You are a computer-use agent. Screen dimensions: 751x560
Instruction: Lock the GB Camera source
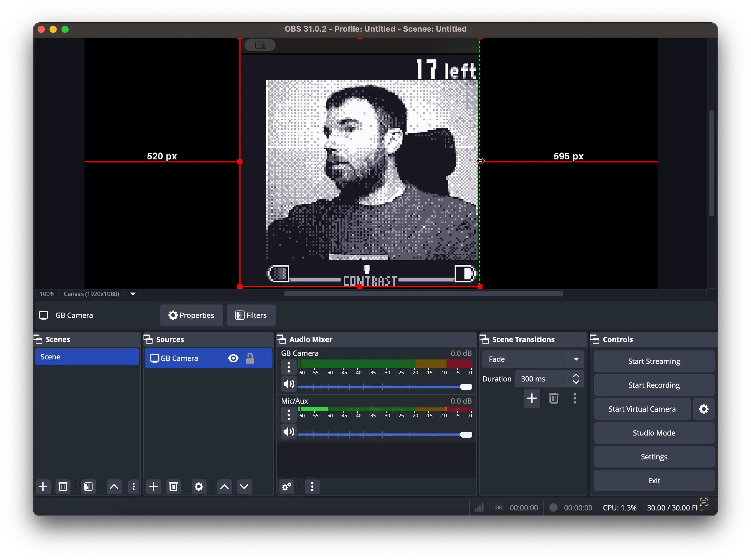pos(250,358)
